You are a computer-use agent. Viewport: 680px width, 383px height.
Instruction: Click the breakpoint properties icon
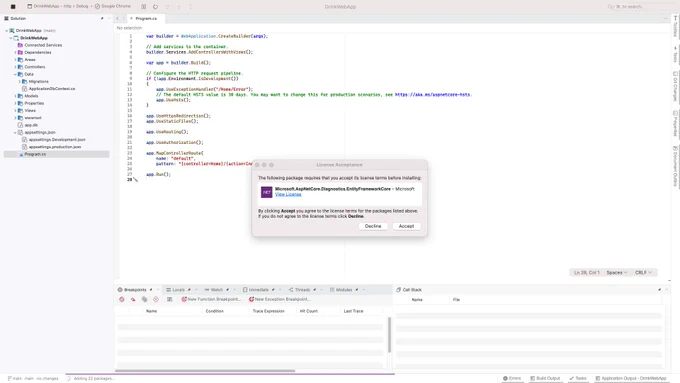(170, 299)
